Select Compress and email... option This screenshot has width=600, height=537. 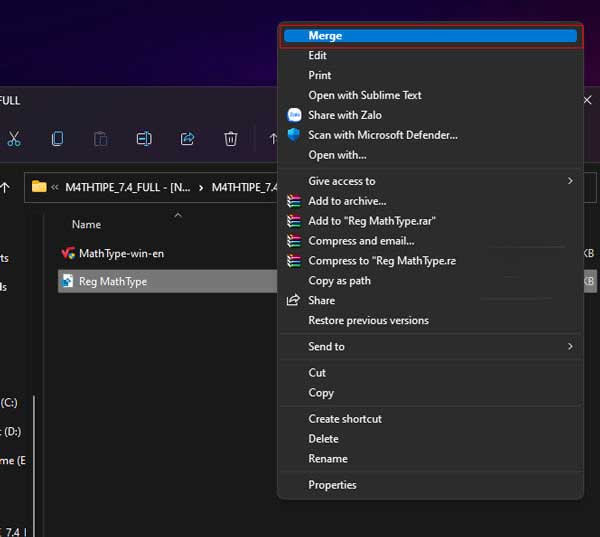pos(430,241)
